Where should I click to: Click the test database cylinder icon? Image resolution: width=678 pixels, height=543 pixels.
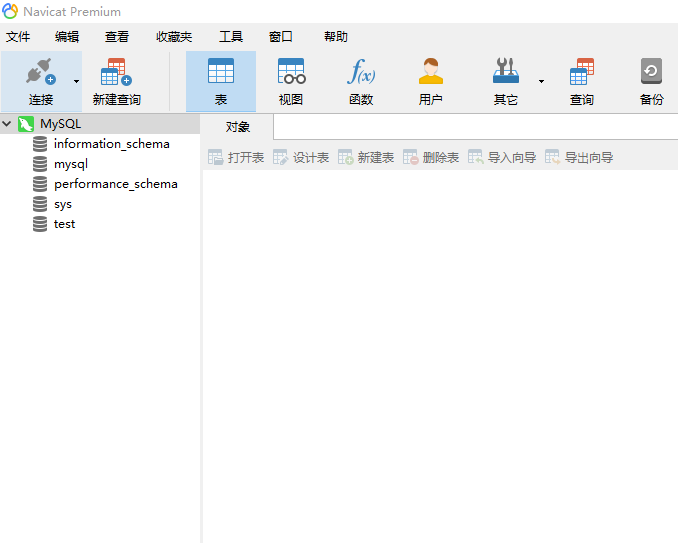tap(40, 224)
